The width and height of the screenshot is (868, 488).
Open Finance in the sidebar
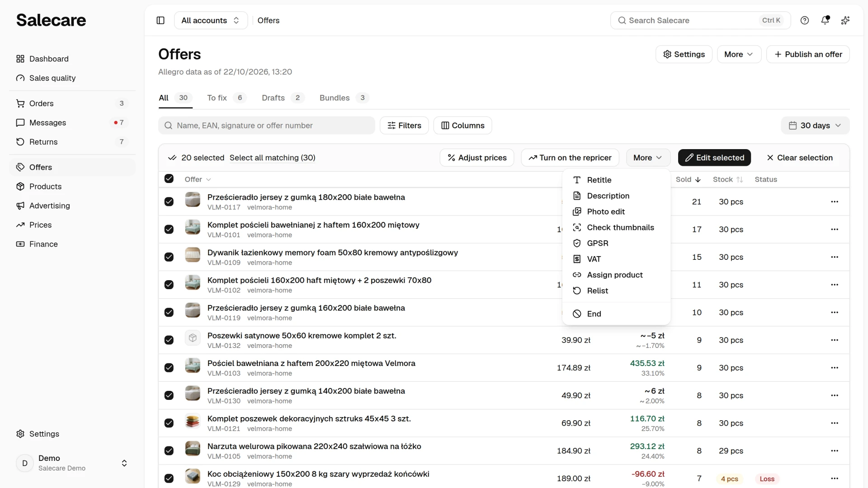(x=72, y=244)
